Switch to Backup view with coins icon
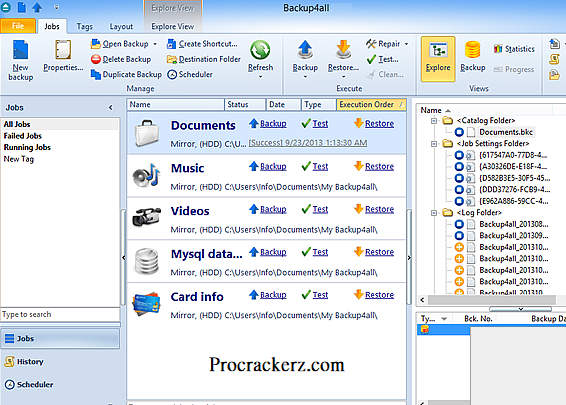The image size is (566, 405). (x=473, y=56)
